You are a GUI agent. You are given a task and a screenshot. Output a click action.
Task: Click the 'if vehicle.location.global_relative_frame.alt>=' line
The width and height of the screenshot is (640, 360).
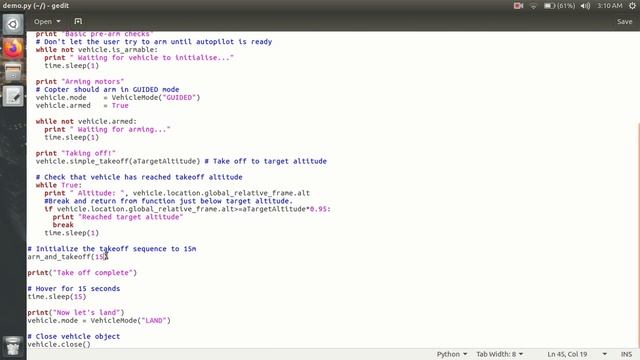[x=187, y=209]
